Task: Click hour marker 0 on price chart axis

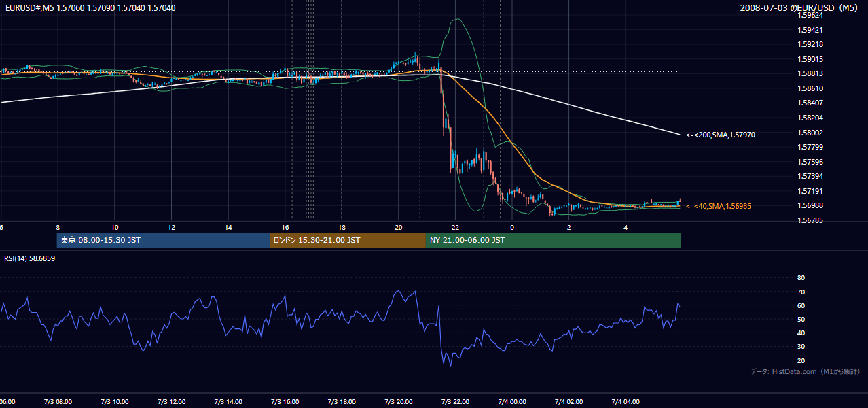Action: click(x=512, y=227)
